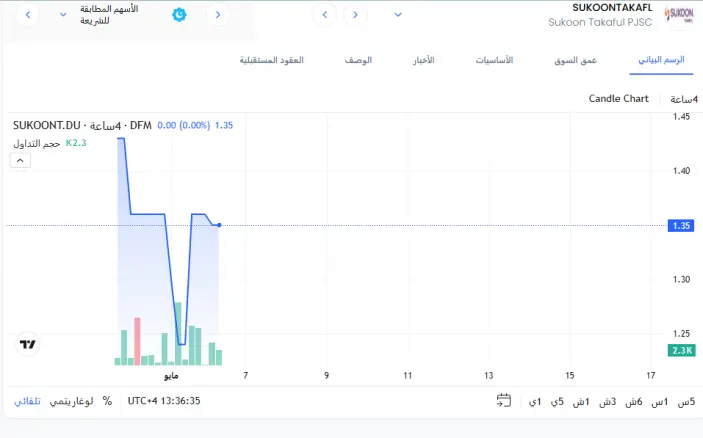Open the الأخبار tab
Screen dimensions: 703x438
click(x=424, y=60)
